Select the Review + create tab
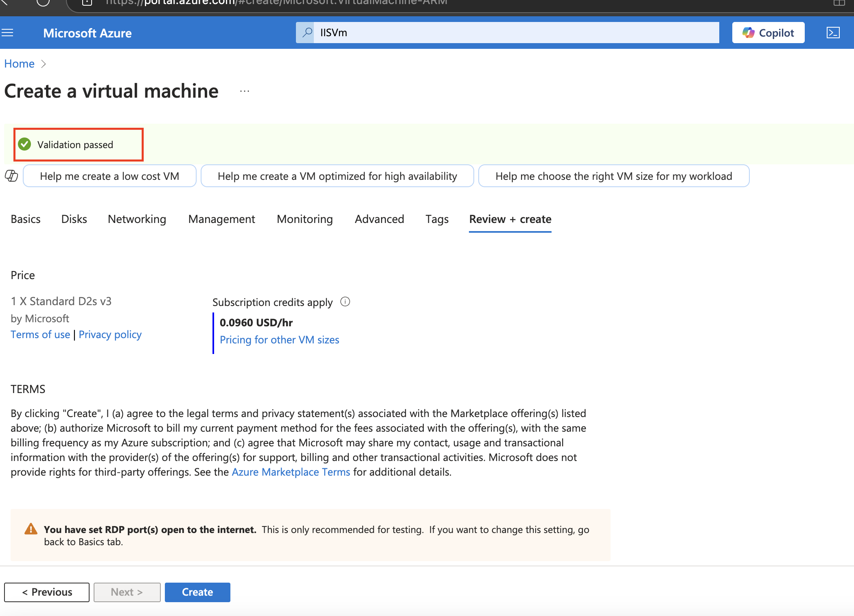Image resolution: width=854 pixels, height=616 pixels. tap(510, 219)
